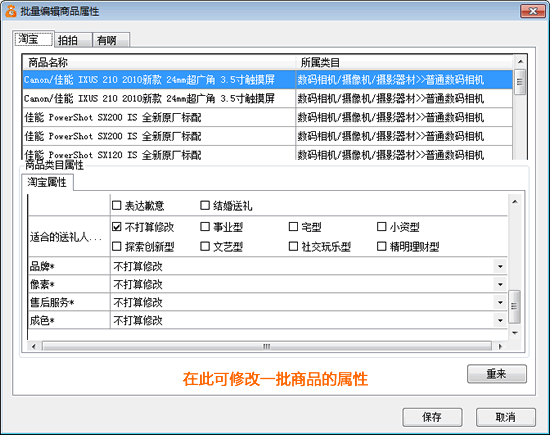
Task: Switch to the 有啊 tab
Action: pyautogui.click(x=111, y=40)
